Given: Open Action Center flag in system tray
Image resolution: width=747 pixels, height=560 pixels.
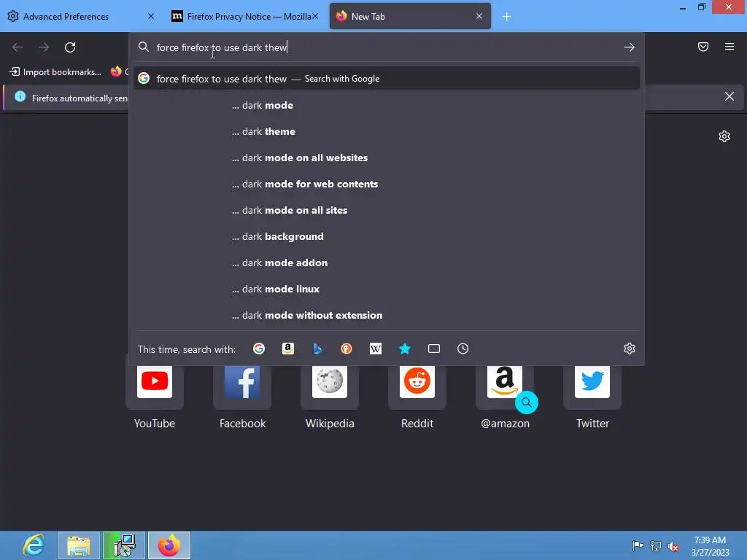Looking at the screenshot, I should pos(638,545).
